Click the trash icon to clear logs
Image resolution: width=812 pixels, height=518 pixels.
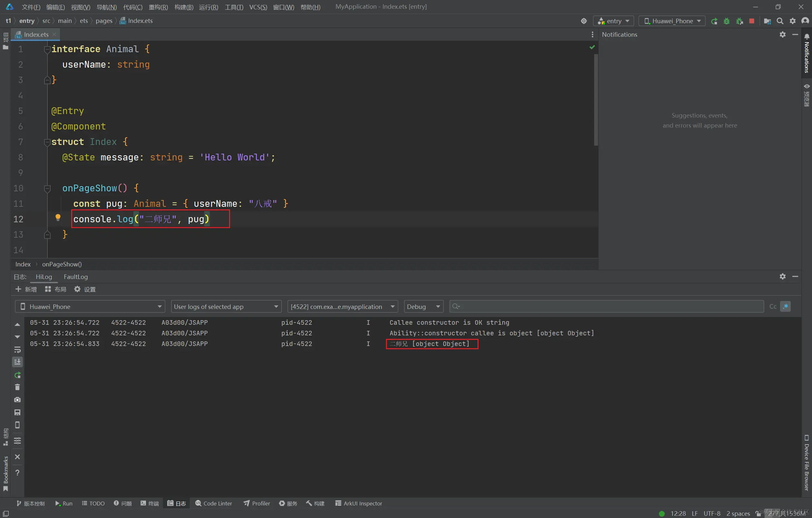point(17,387)
